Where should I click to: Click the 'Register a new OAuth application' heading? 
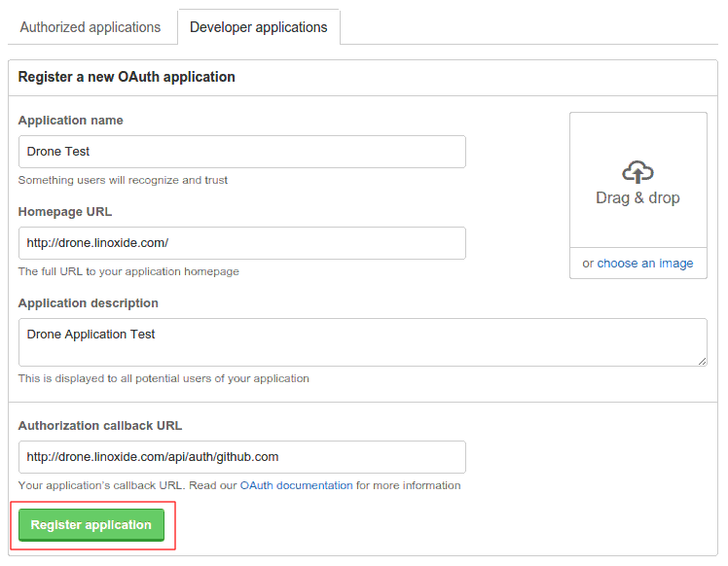(127, 77)
